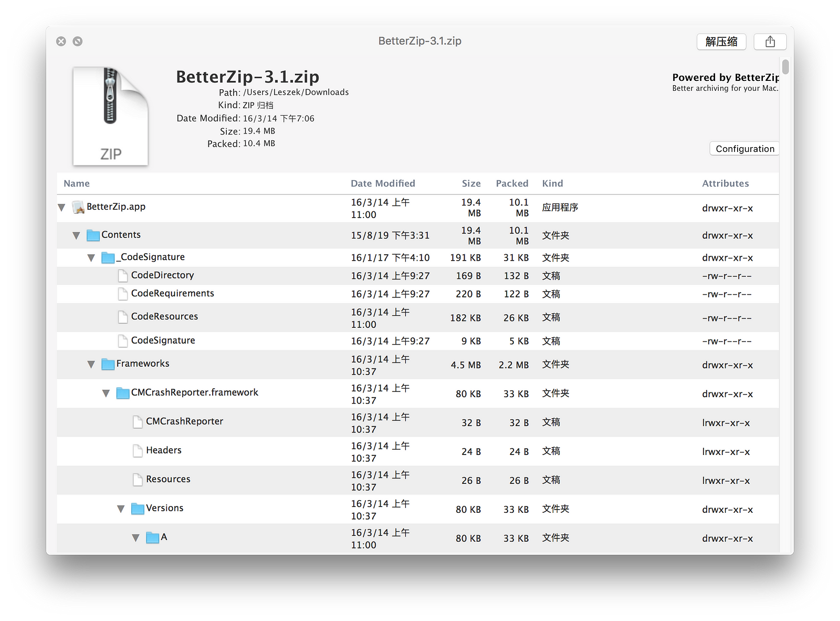
Task: Click the folder icon named A
Action: [x=152, y=537]
